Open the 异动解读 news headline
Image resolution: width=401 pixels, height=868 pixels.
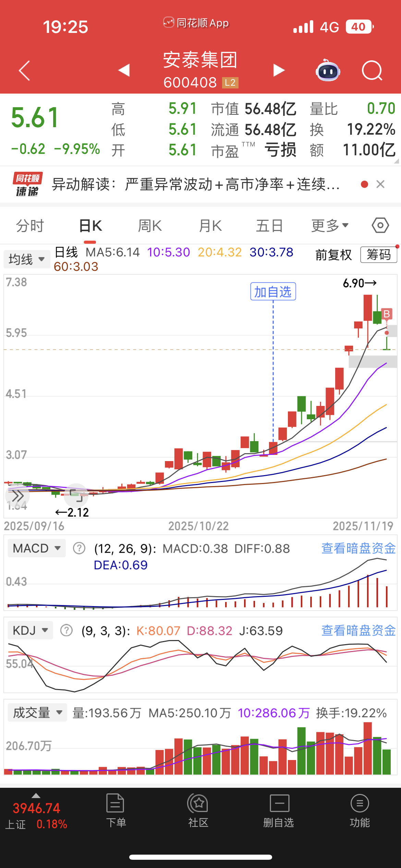click(x=196, y=184)
